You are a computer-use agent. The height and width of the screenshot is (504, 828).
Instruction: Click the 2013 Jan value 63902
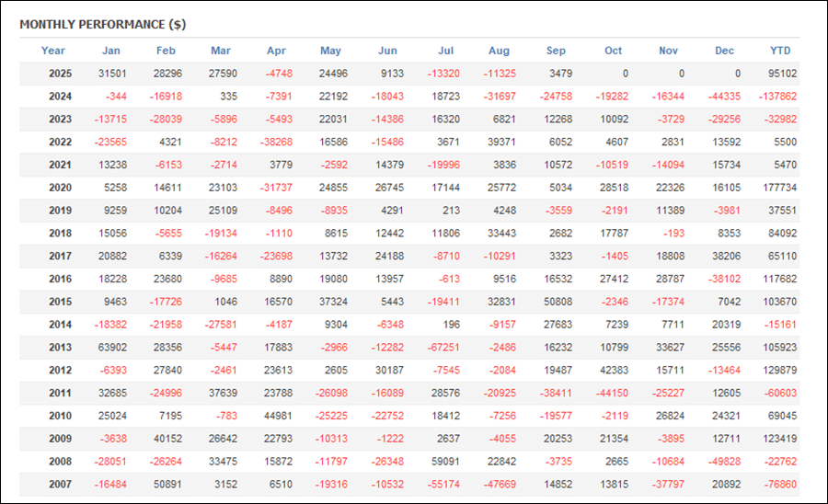(110, 348)
